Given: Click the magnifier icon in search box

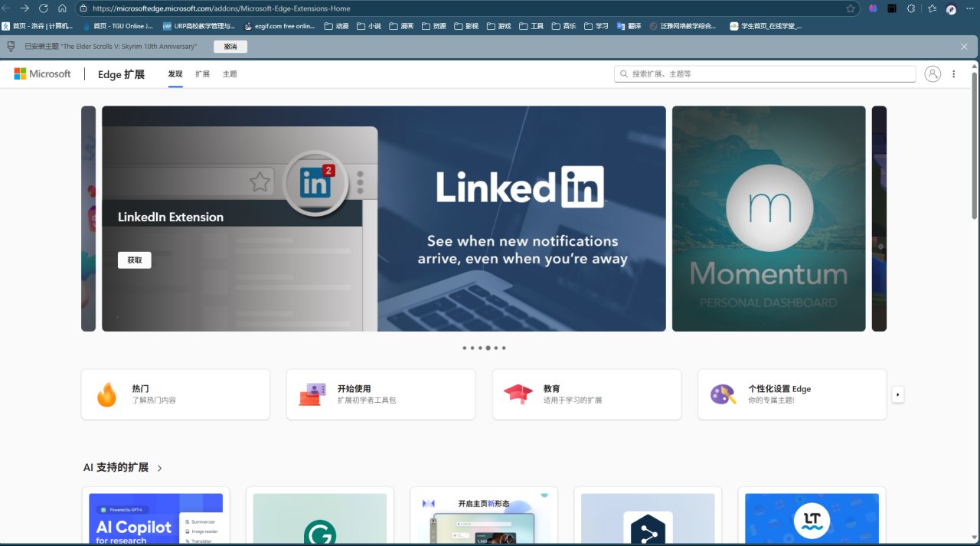Looking at the screenshot, I should [x=624, y=74].
